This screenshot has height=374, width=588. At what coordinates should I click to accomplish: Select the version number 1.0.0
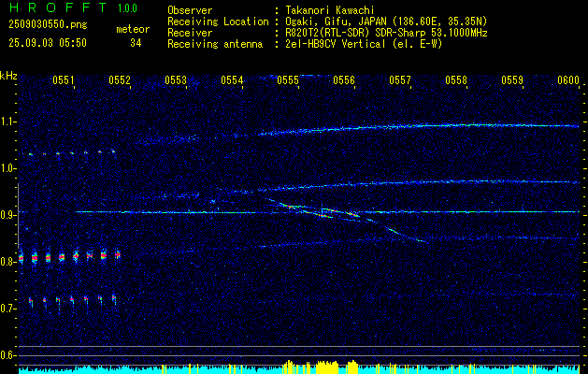click(x=127, y=8)
